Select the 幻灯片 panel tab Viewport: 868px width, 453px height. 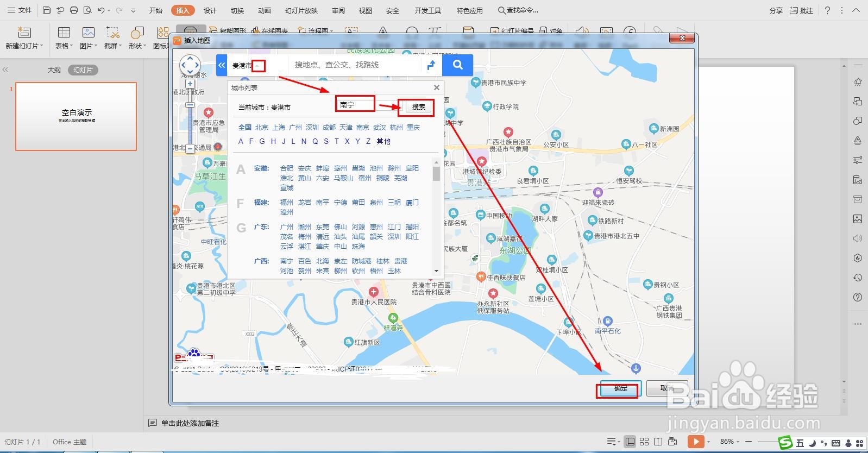[x=83, y=70]
